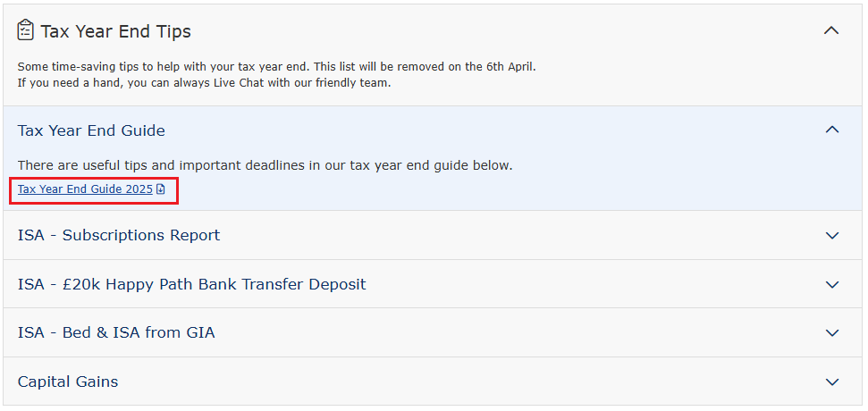
Task: Open ISA - Bed & ISA from GIA heading
Action: [x=116, y=332]
